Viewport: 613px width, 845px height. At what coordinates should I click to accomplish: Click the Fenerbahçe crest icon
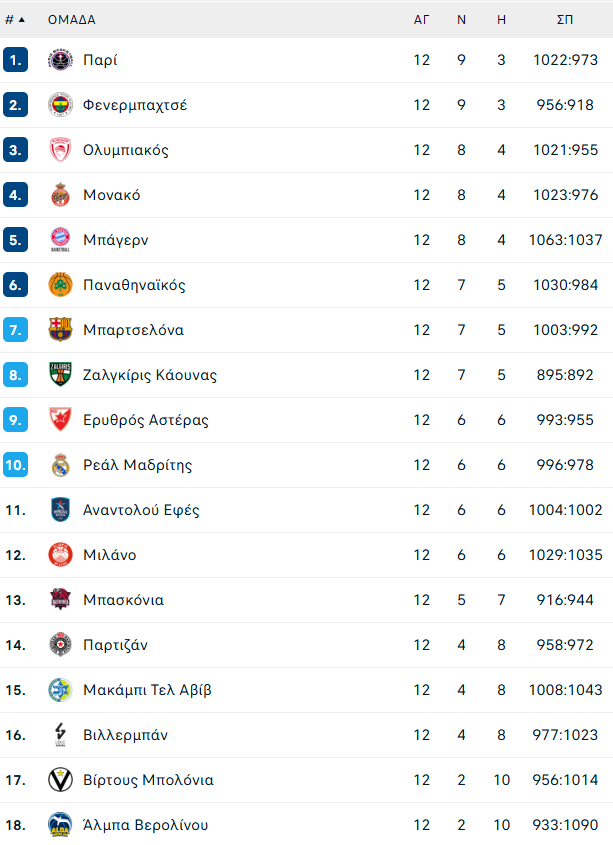click(x=60, y=105)
